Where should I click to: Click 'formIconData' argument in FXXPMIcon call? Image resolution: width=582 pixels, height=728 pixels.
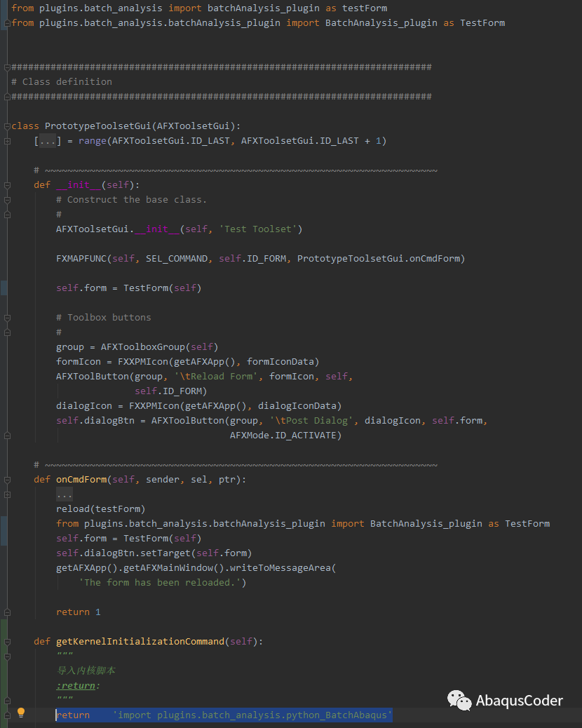[x=280, y=362]
